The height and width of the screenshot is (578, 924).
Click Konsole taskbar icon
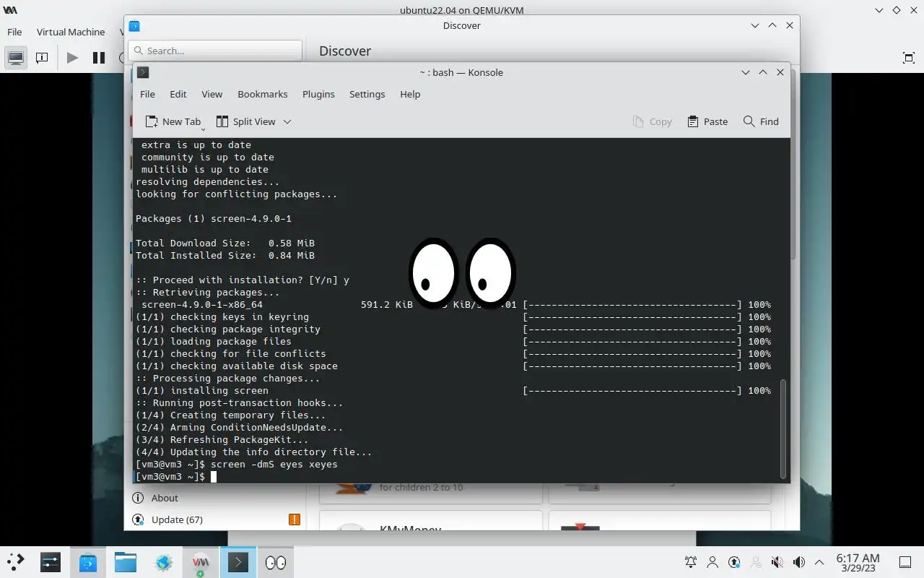coord(238,561)
